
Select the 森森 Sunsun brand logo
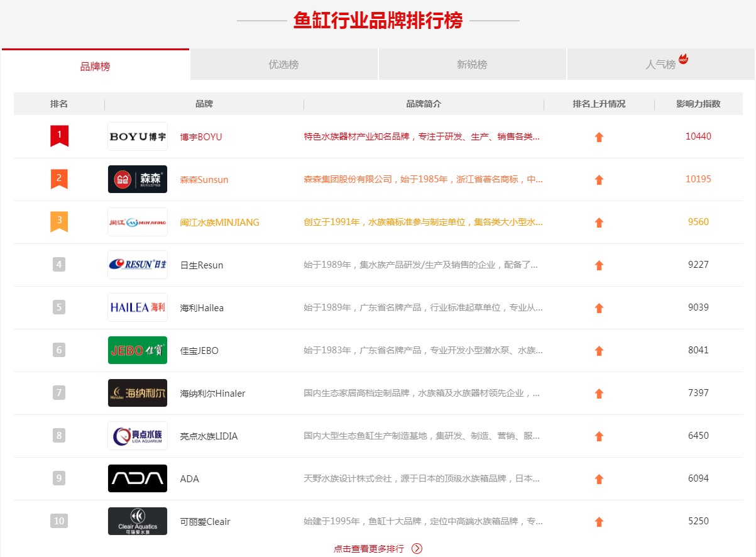(137, 179)
